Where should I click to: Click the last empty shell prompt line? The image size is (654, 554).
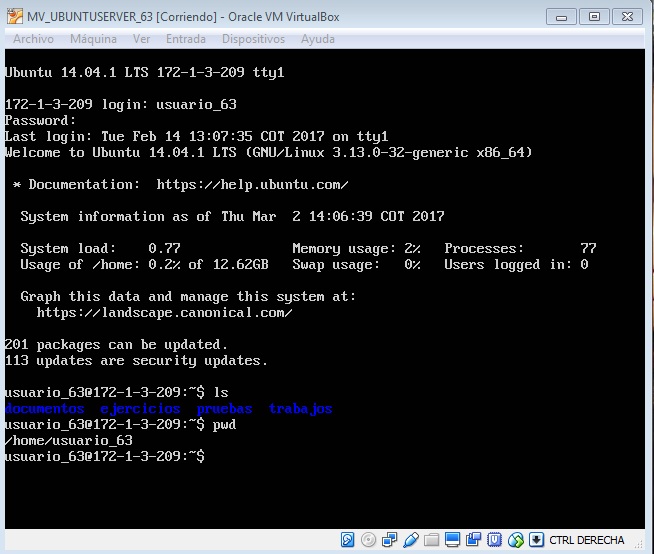point(105,456)
